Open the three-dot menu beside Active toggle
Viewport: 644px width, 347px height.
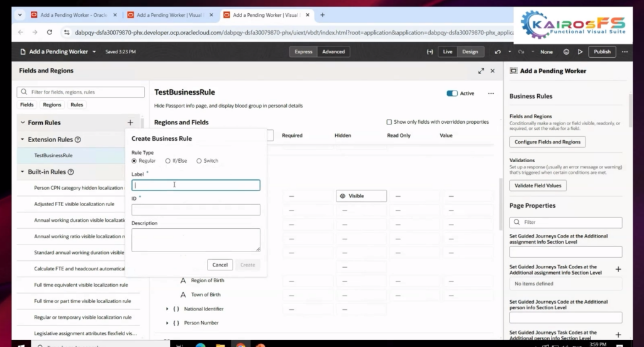491,94
